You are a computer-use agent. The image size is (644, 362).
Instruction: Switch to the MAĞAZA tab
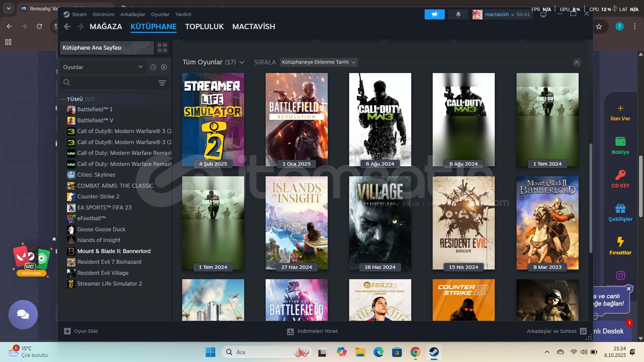(106, 26)
